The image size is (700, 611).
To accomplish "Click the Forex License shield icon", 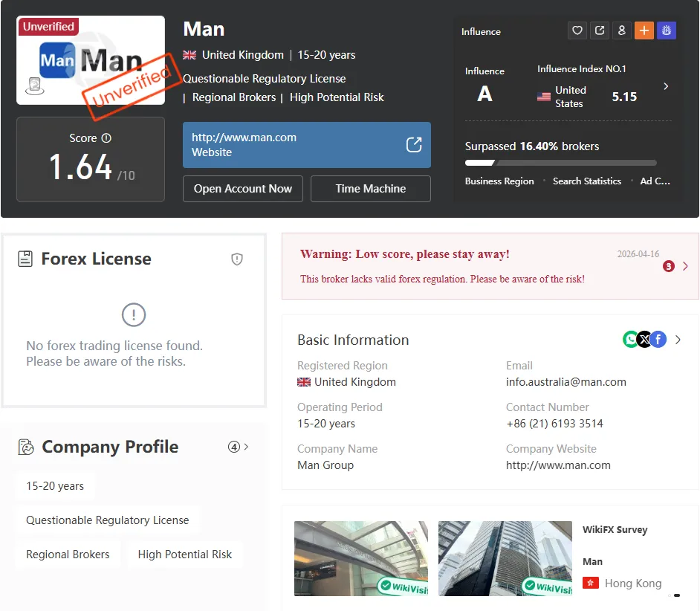I will click(x=237, y=259).
